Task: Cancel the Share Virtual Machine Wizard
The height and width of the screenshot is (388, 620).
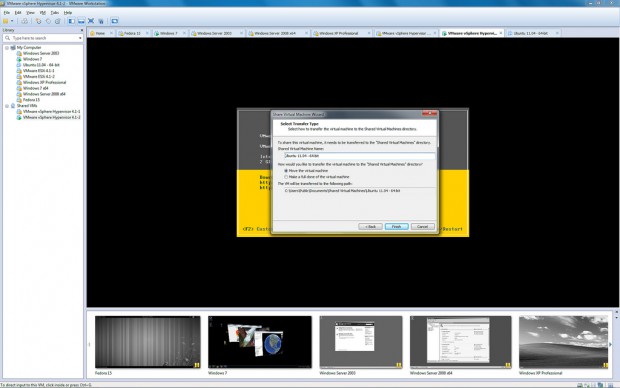Action: pyautogui.click(x=422, y=227)
